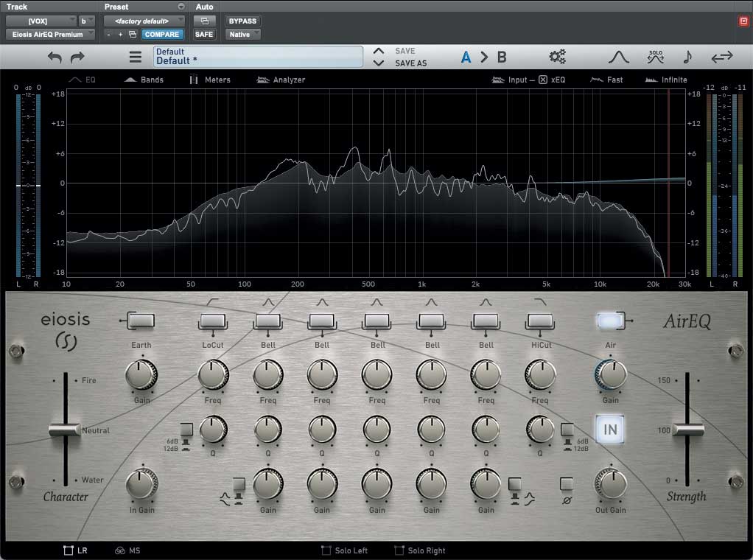Enable Solo Right
The width and height of the screenshot is (753, 560).
(x=419, y=550)
